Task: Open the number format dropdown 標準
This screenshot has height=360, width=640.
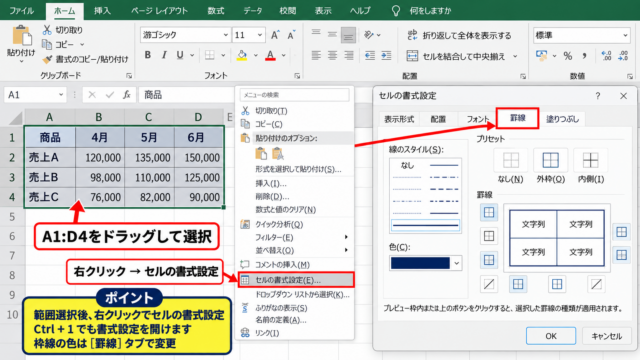Action: pyautogui.click(x=625, y=36)
